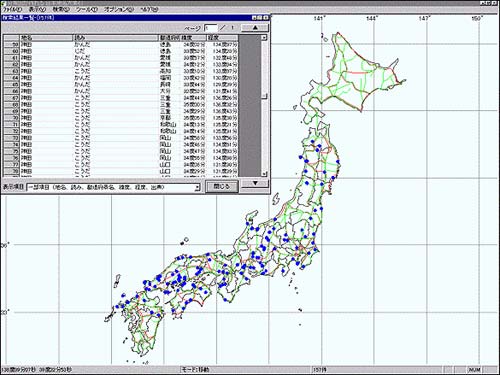Go to next page with down-triangle button

pos(255,183)
